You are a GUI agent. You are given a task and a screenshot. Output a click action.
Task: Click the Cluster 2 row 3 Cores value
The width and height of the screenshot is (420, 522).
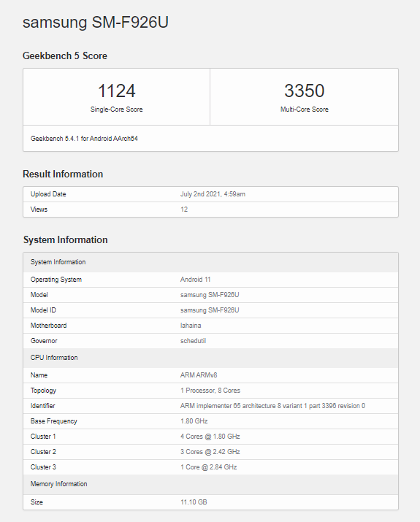pos(210,452)
